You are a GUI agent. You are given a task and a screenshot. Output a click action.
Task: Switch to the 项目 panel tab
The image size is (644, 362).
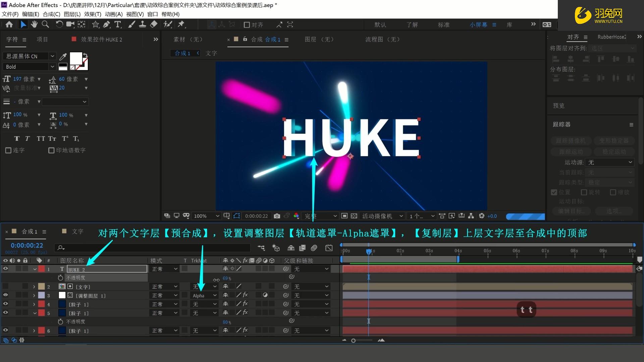(x=42, y=40)
